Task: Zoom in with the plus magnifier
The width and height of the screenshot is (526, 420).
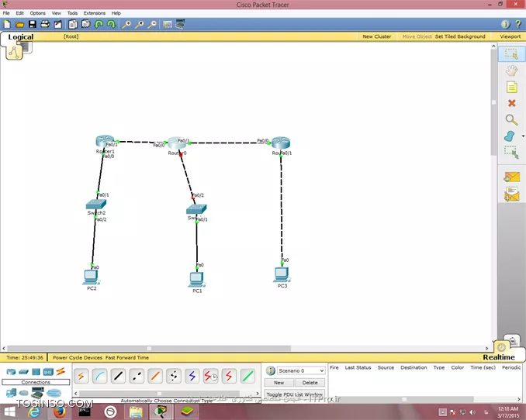Action: (x=126, y=25)
